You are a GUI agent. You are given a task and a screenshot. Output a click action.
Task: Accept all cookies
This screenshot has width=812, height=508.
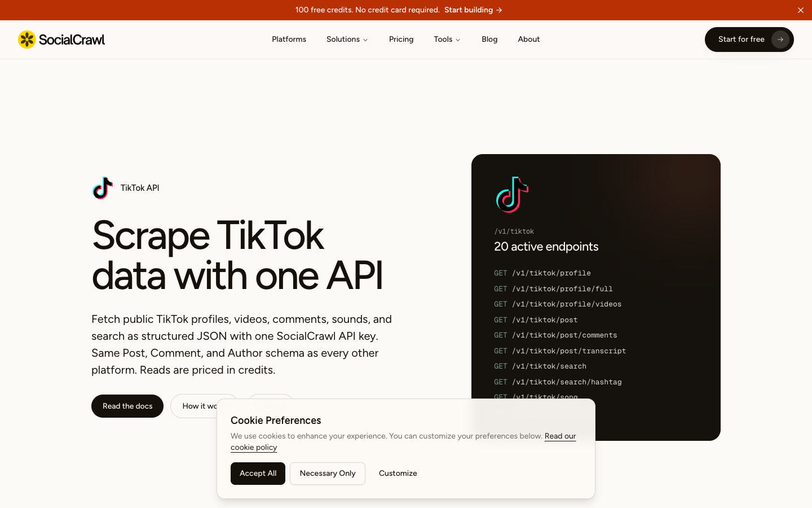tap(258, 474)
